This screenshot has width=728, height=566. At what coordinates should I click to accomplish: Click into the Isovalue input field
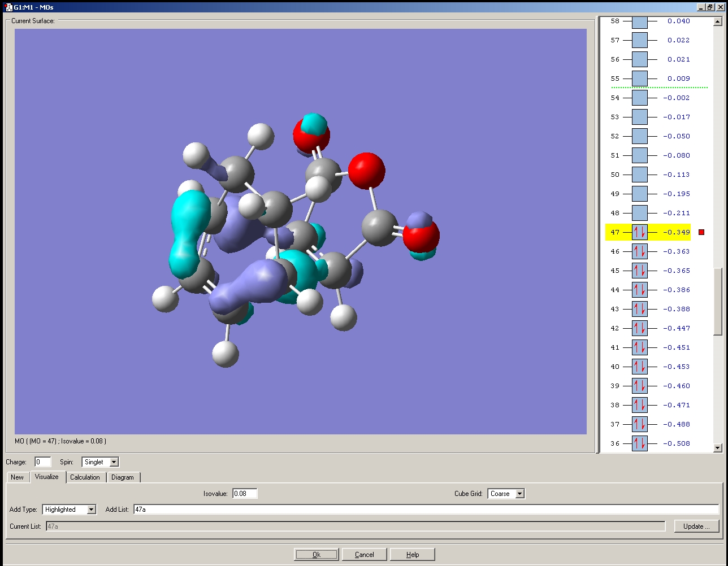tap(245, 494)
